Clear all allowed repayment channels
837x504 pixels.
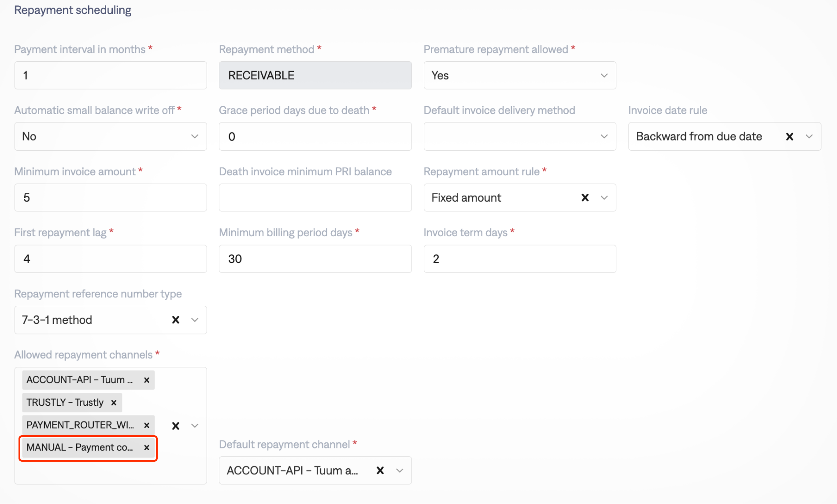coord(175,426)
